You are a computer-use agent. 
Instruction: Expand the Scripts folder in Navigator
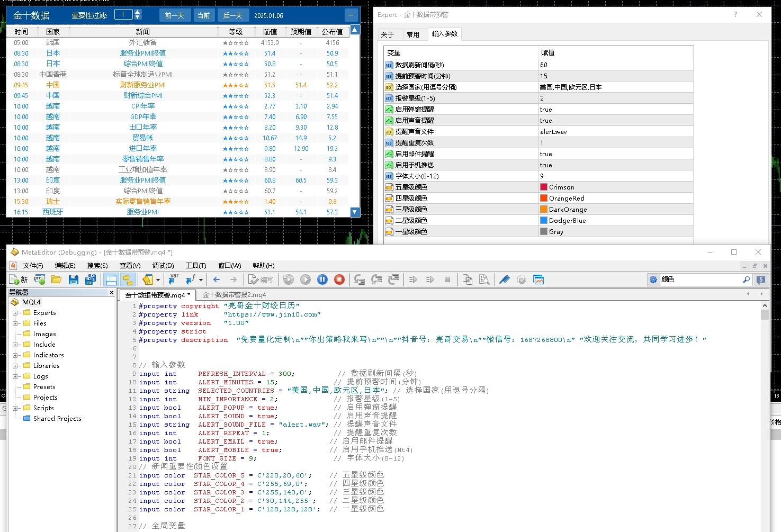(15, 408)
